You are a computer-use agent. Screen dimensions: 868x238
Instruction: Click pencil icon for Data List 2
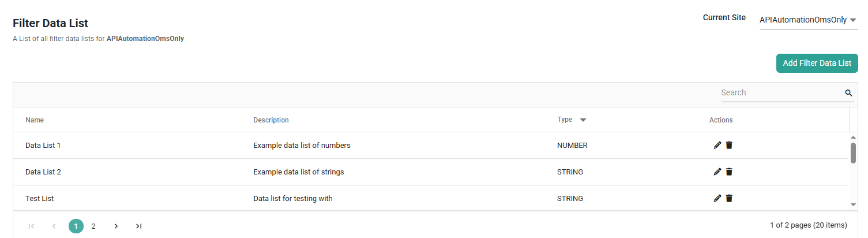tap(717, 172)
